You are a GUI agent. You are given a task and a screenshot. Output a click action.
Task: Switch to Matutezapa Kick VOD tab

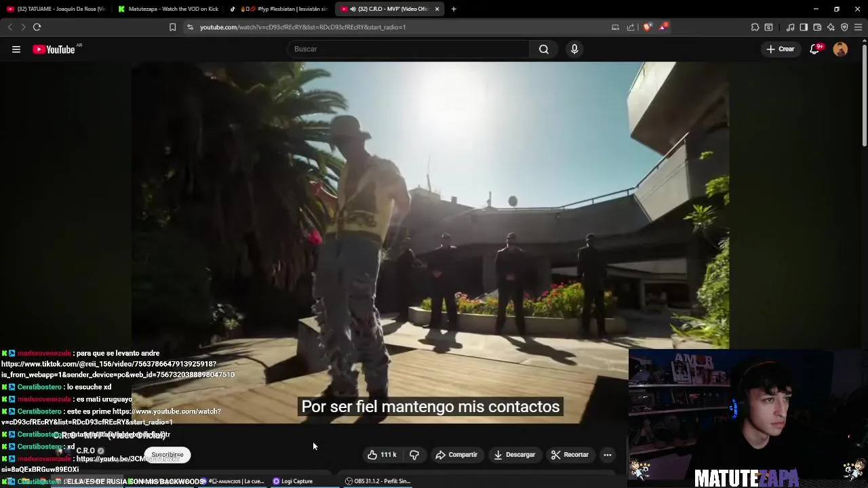[x=167, y=9]
